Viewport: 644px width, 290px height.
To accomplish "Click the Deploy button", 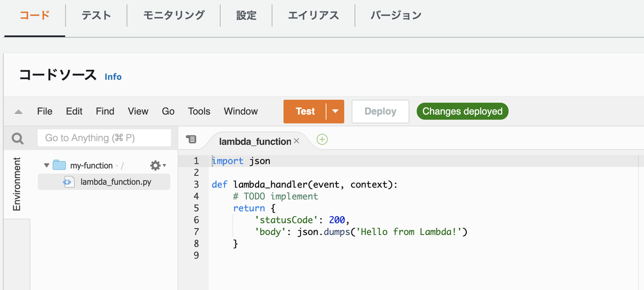I will (x=380, y=111).
